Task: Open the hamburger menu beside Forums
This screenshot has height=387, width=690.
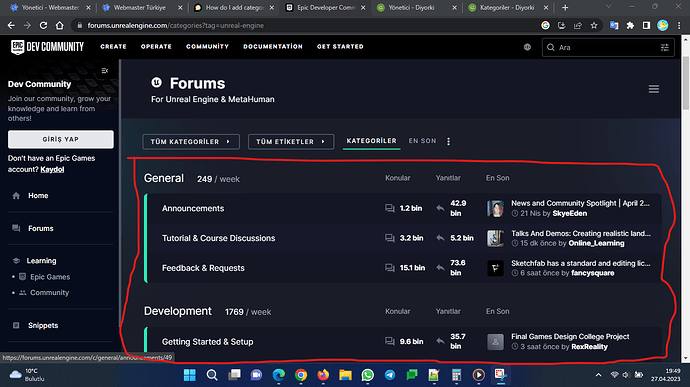Action: (x=653, y=89)
